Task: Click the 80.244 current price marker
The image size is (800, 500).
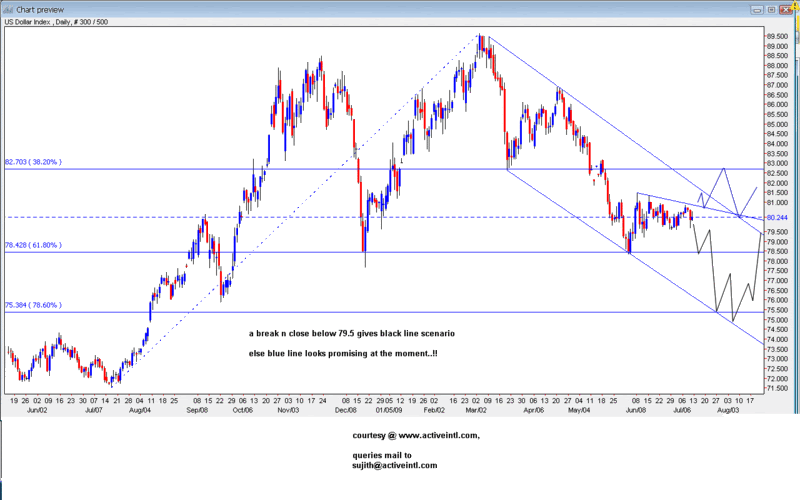Action: [x=777, y=217]
